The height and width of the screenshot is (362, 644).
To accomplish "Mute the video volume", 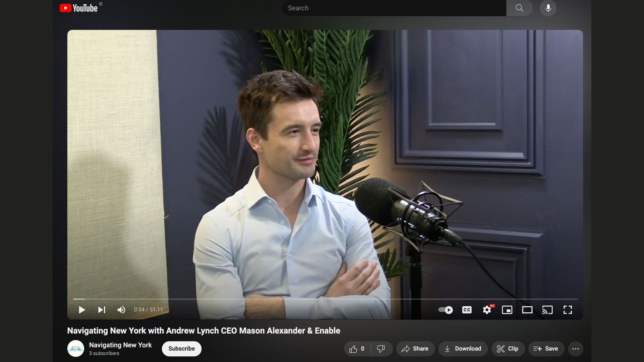I will 121,310.
